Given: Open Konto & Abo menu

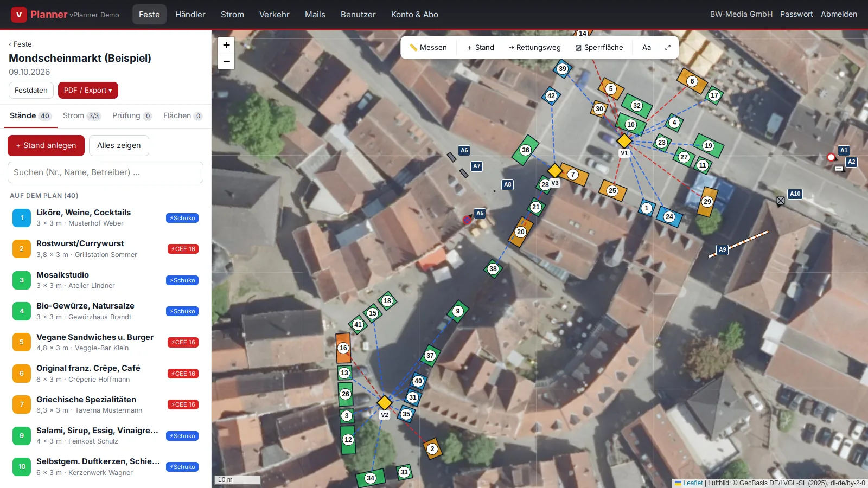Looking at the screenshot, I should click(x=414, y=15).
